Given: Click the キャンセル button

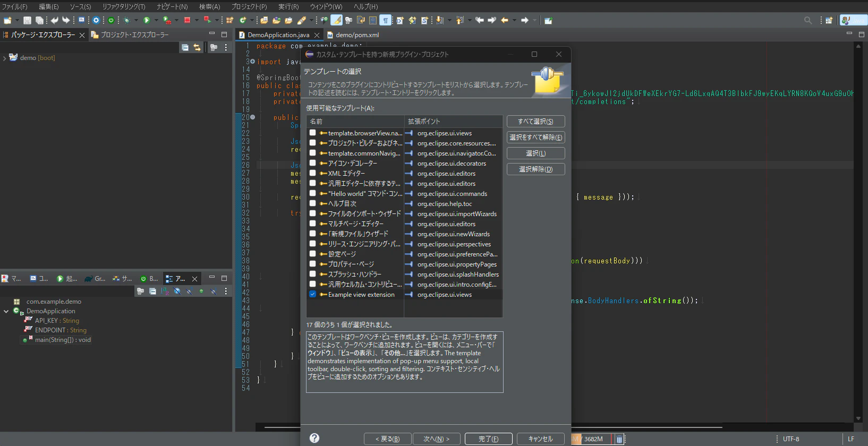Looking at the screenshot, I should click(x=541, y=439).
